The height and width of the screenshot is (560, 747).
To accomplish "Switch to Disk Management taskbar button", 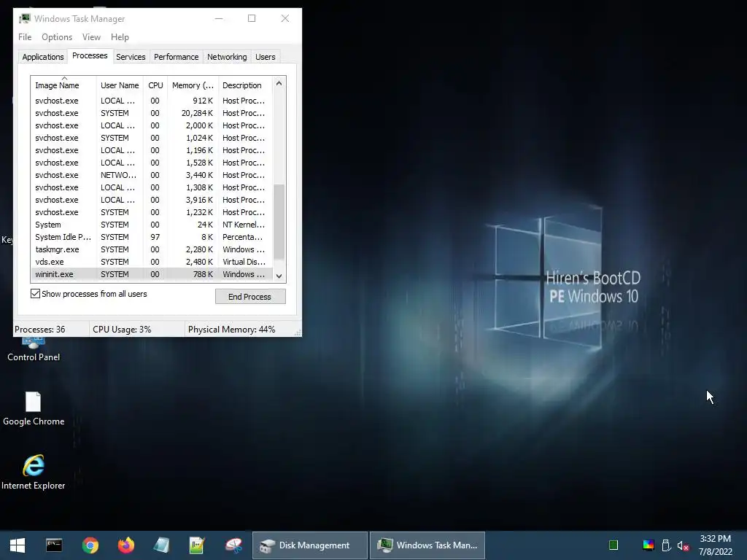I will (309, 545).
